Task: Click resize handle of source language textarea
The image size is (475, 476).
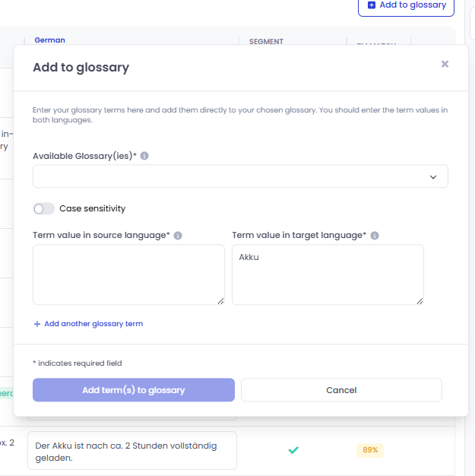Action: 220,301
